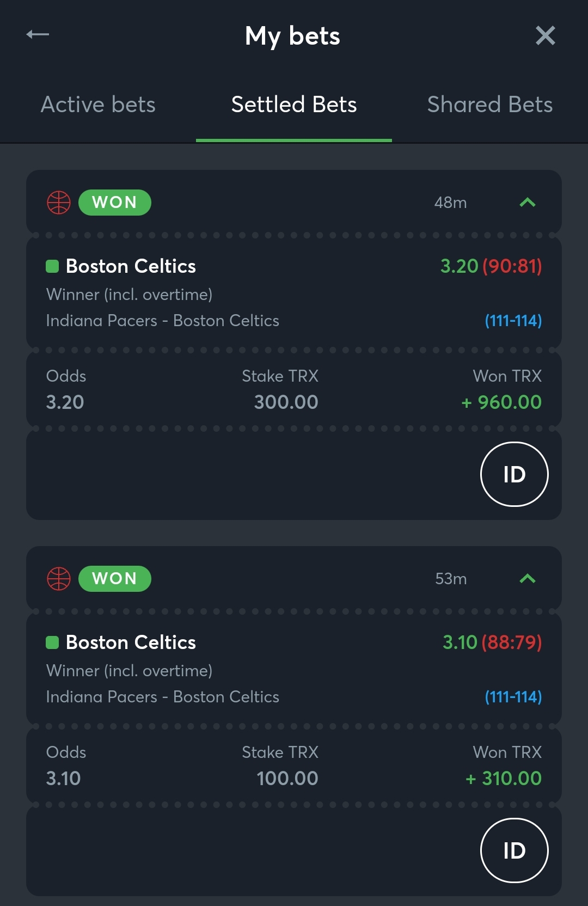
Task: Click green square beside second Boston Celtics
Action: tap(52, 642)
